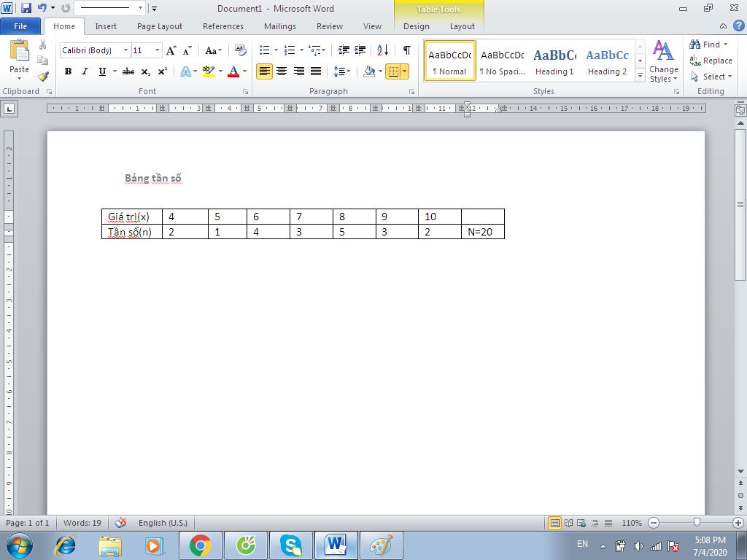The width and height of the screenshot is (747, 560).
Task: Apply the No Spacing style
Action: point(502,61)
